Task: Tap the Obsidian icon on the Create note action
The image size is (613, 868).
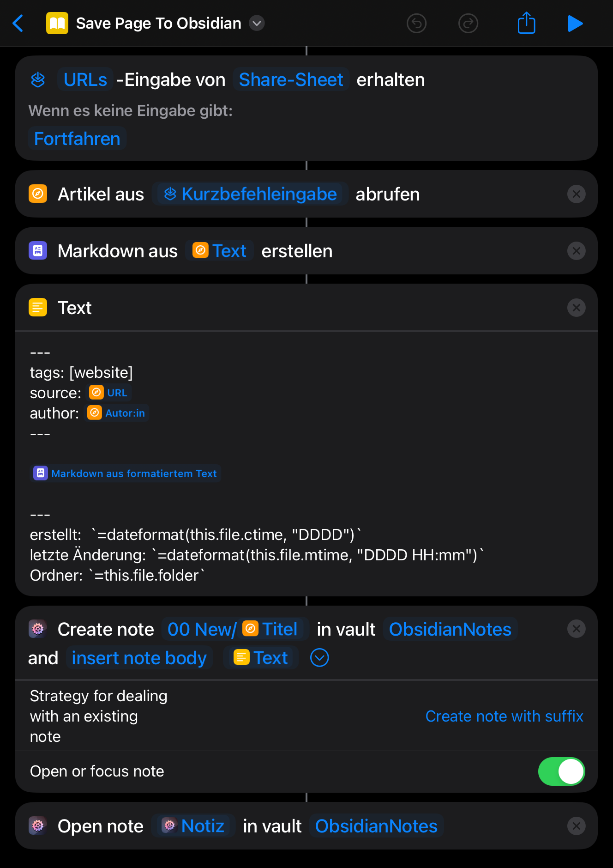Action: tap(37, 629)
